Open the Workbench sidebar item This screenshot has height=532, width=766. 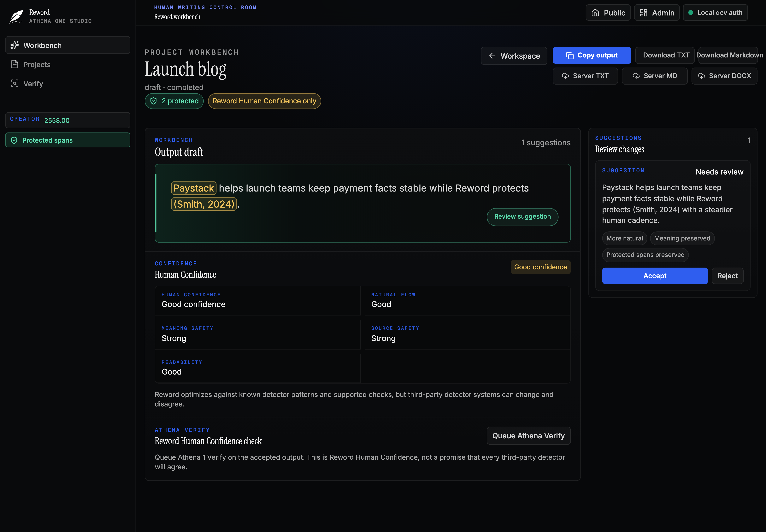coord(68,45)
